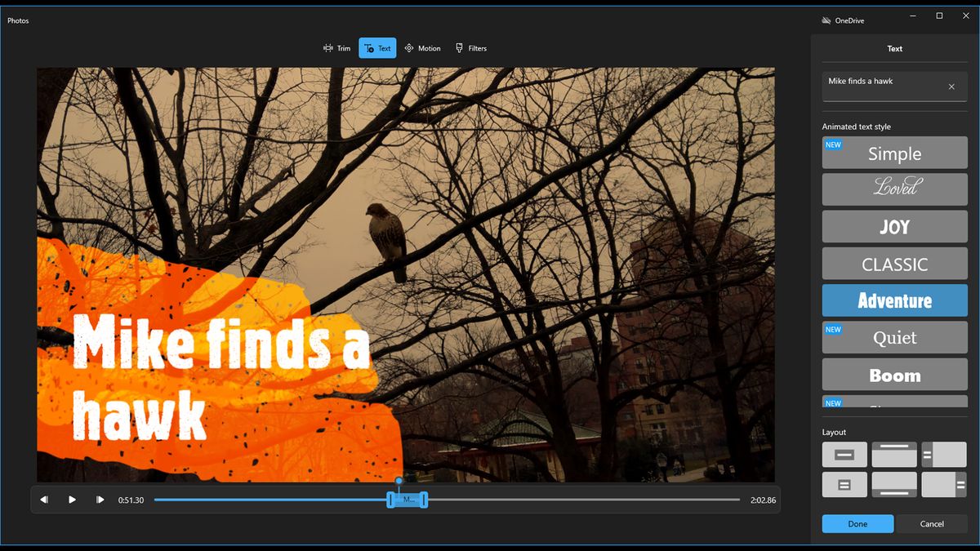
Task: Step back one frame with the reverse icon
Action: click(x=44, y=499)
